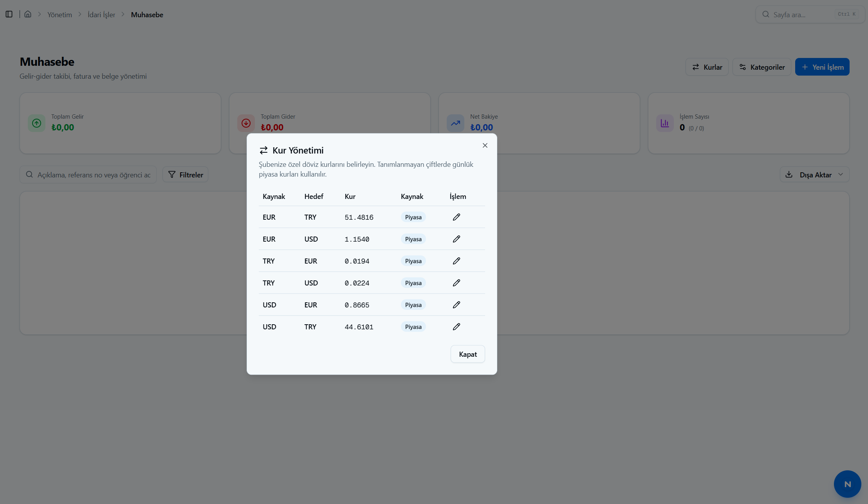
Task: Expand the Dışa Aktar export dropdown
Action: click(x=815, y=175)
